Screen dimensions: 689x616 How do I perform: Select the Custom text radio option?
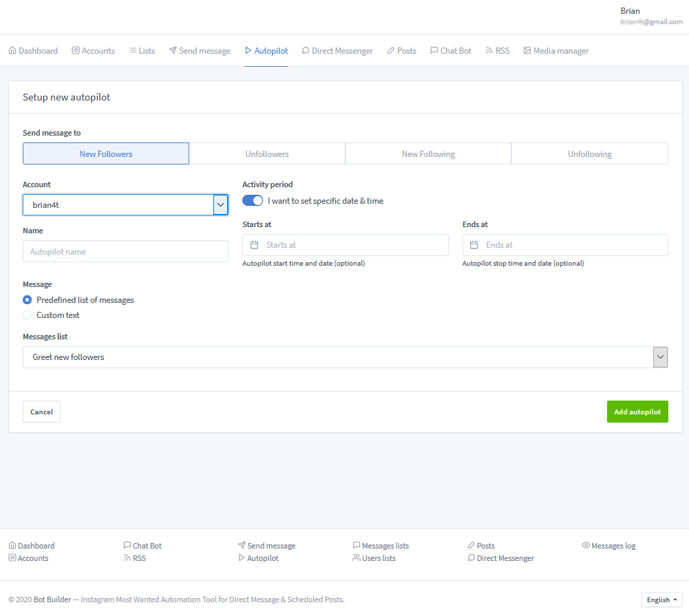(28, 315)
